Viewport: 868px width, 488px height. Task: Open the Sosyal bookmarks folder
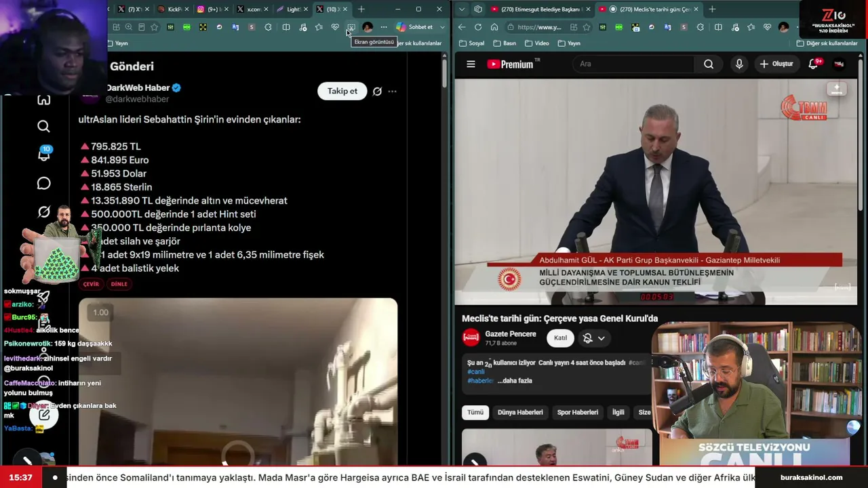[472, 43]
